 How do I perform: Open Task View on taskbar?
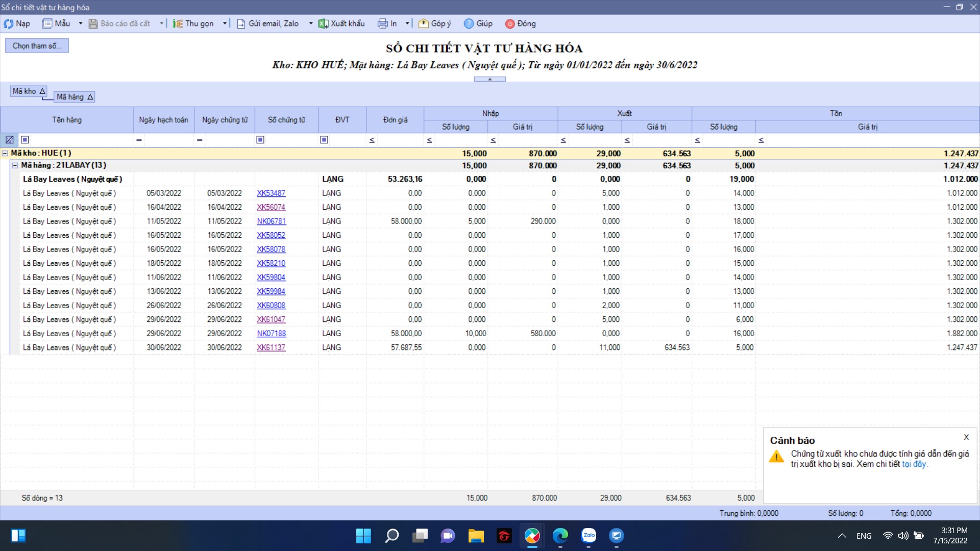[x=420, y=536]
